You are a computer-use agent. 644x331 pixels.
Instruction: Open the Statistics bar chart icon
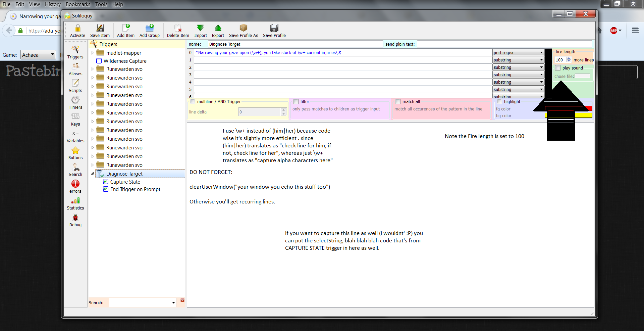pyautogui.click(x=75, y=200)
